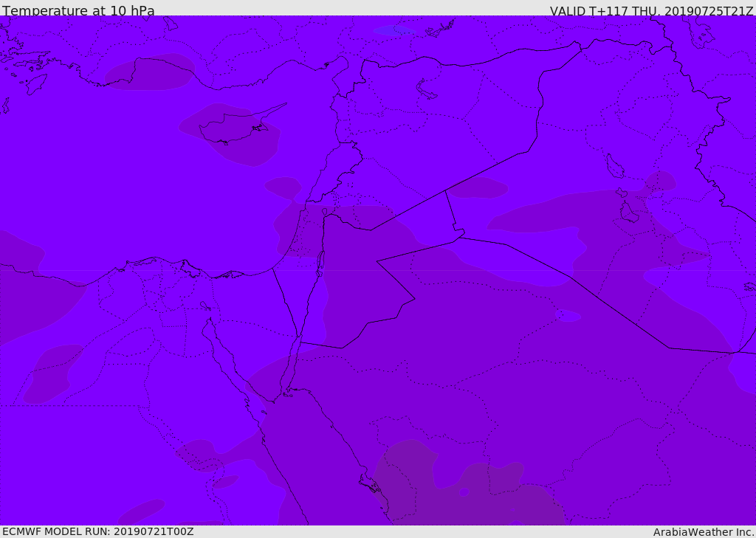Click the 'Temperature at 10 hPa' title
This screenshot has height=538, width=756.
click(x=78, y=10)
